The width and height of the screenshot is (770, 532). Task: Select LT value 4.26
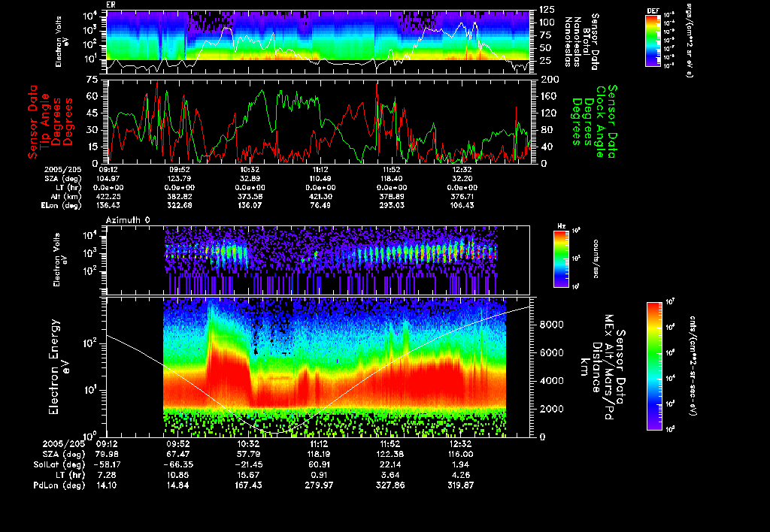(x=461, y=475)
